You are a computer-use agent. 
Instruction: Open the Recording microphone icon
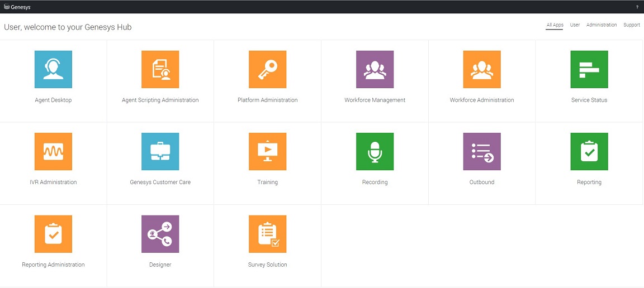tap(375, 151)
